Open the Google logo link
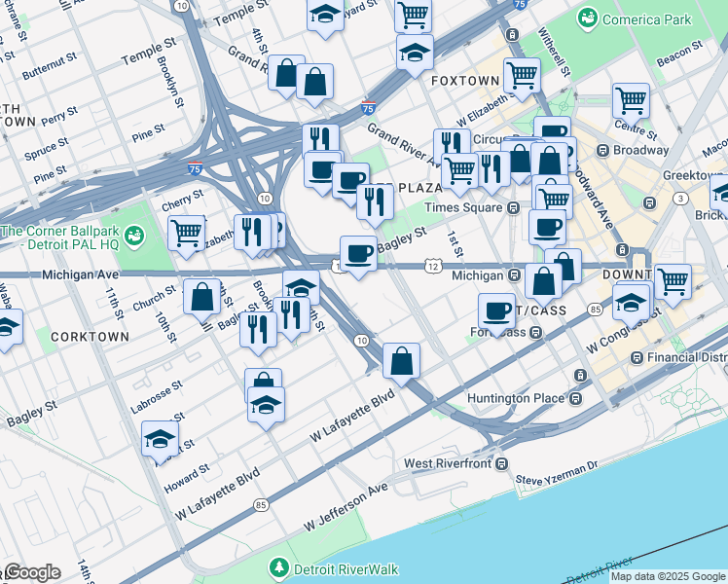This screenshot has width=728, height=584. coord(33,572)
